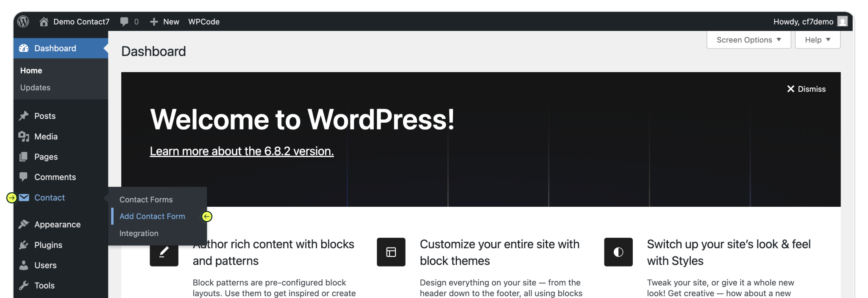Click the Posts pushpin icon
The width and height of the screenshot is (868, 298).
click(24, 116)
